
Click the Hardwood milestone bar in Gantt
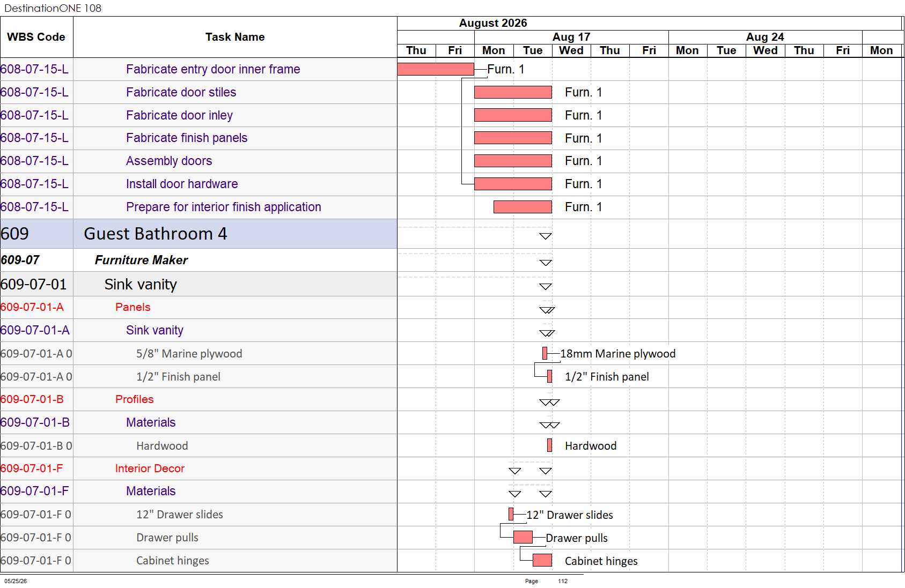pos(549,445)
